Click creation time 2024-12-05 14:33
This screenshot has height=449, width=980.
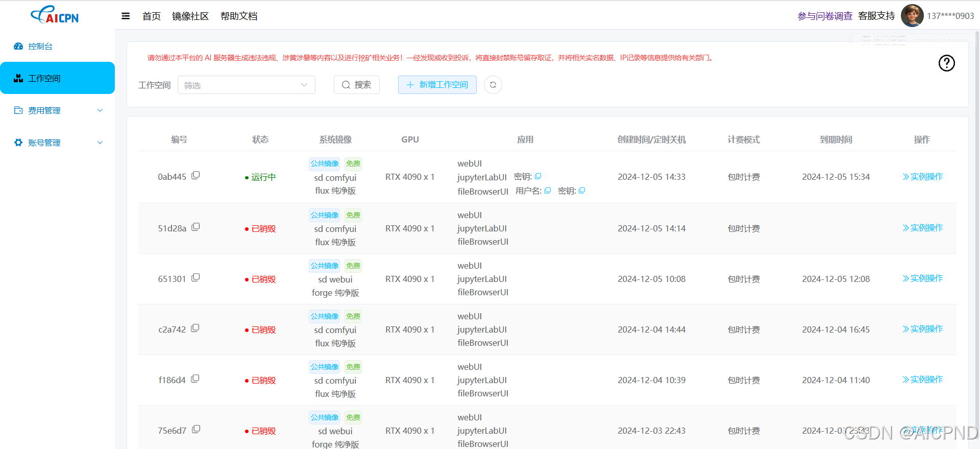point(651,177)
